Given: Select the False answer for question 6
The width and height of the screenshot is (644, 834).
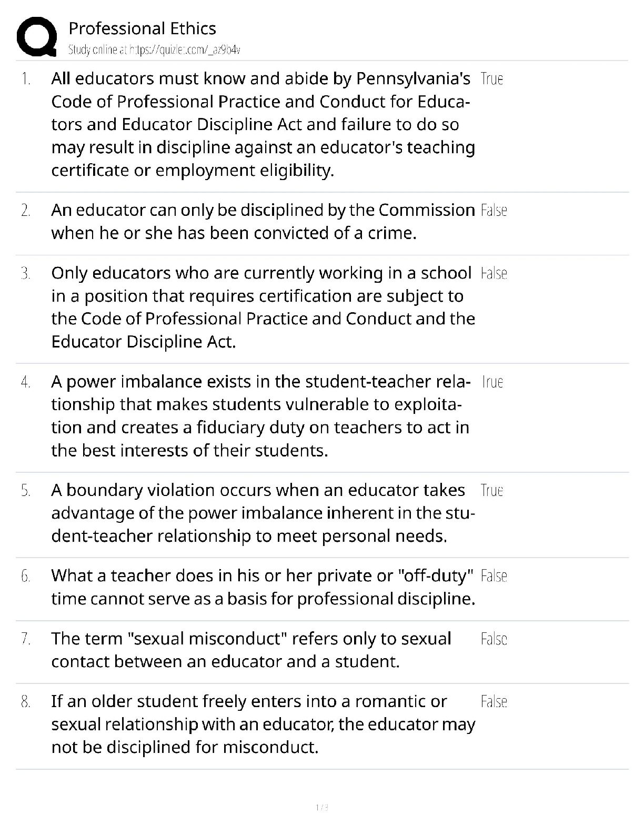Looking at the screenshot, I should tap(494, 576).
